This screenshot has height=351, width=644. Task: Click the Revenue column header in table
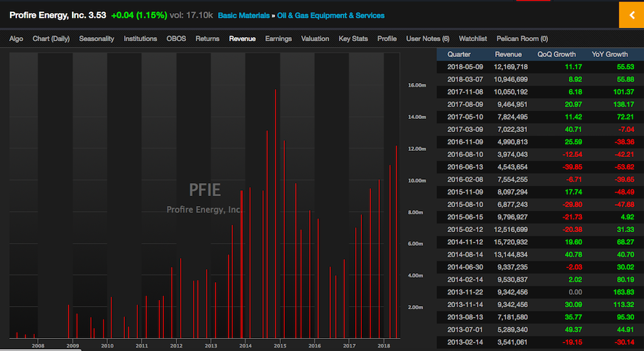click(508, 54)
